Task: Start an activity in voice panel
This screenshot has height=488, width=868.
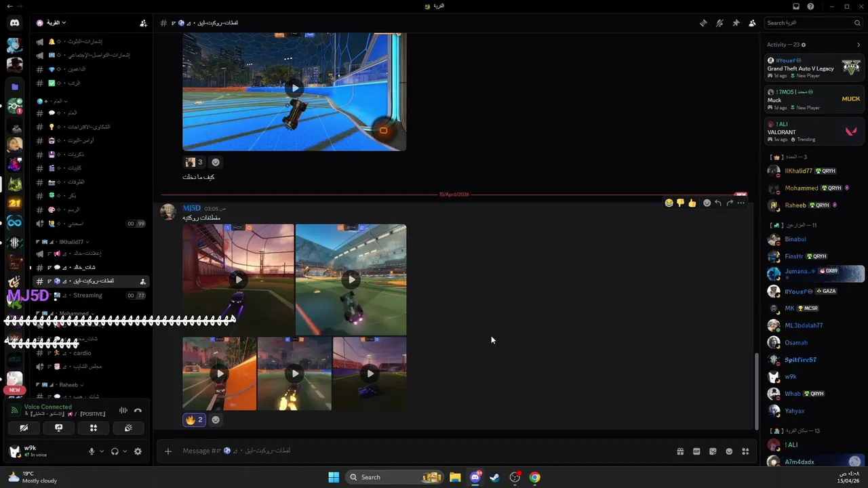Action: click(94, 428)
